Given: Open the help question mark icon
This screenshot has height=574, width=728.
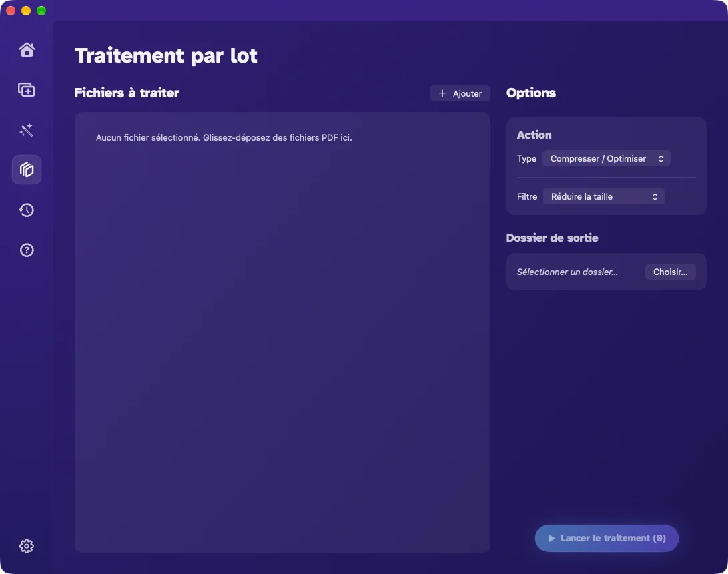Looking at the screenshot, I should [x=27, y=250].
